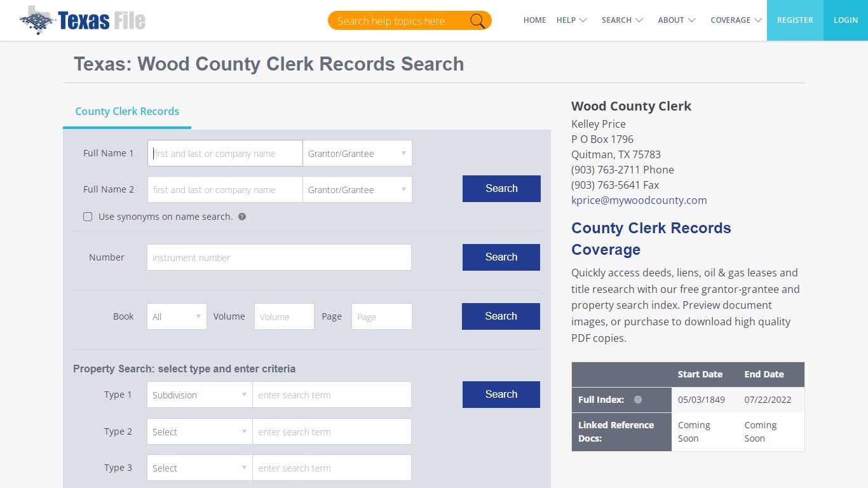Click the instrument number input field
Image resolution: width=868 pixels, height=488 pixels.
279,257
